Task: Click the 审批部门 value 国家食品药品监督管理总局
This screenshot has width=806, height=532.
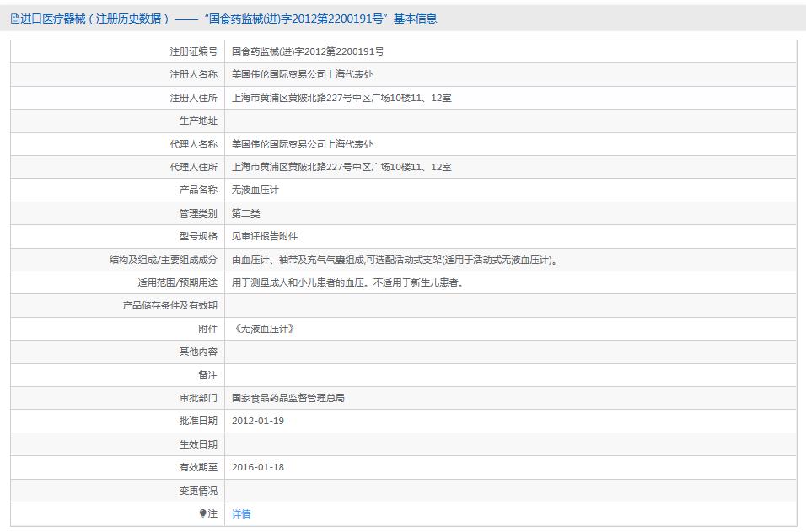Action: point(288,398)
